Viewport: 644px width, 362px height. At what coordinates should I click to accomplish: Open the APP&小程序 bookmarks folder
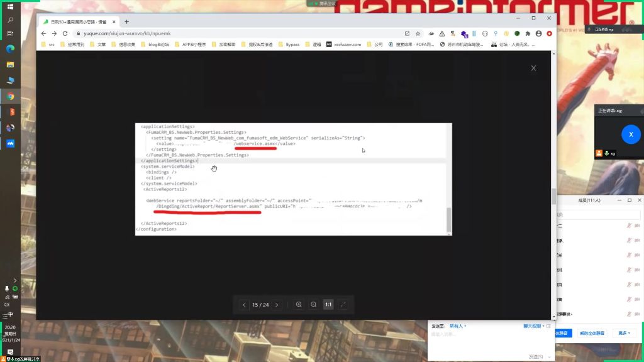[x=190, y=45]
